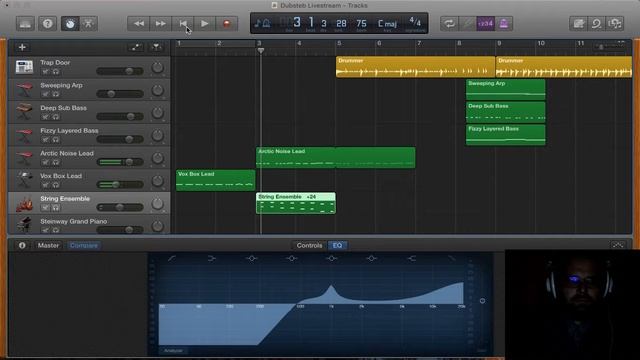Solo the Sweeping Arp track

(x=56, y=94)
